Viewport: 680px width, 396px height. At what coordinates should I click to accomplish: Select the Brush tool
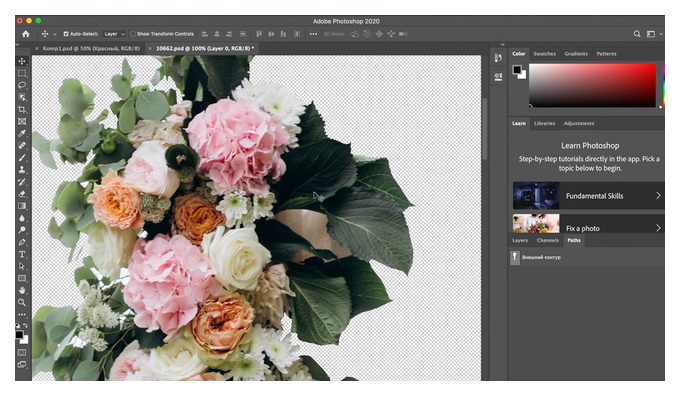point(22,158)
